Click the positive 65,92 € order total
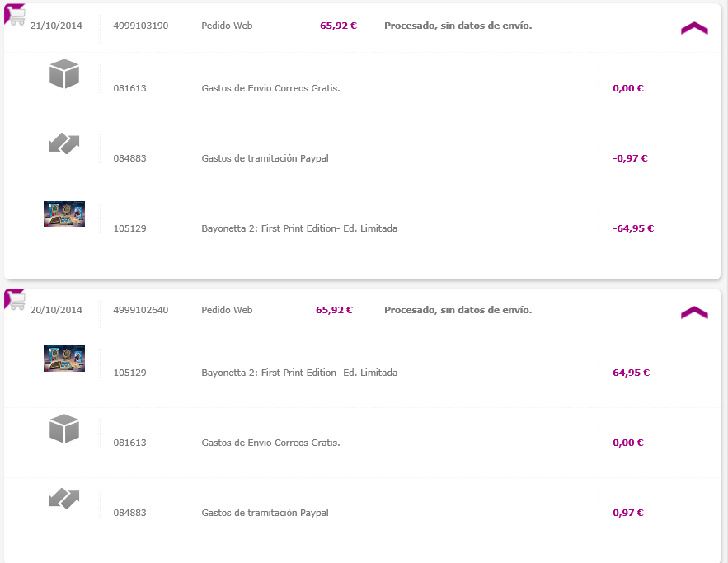728x563 pixels. point(334,310)
